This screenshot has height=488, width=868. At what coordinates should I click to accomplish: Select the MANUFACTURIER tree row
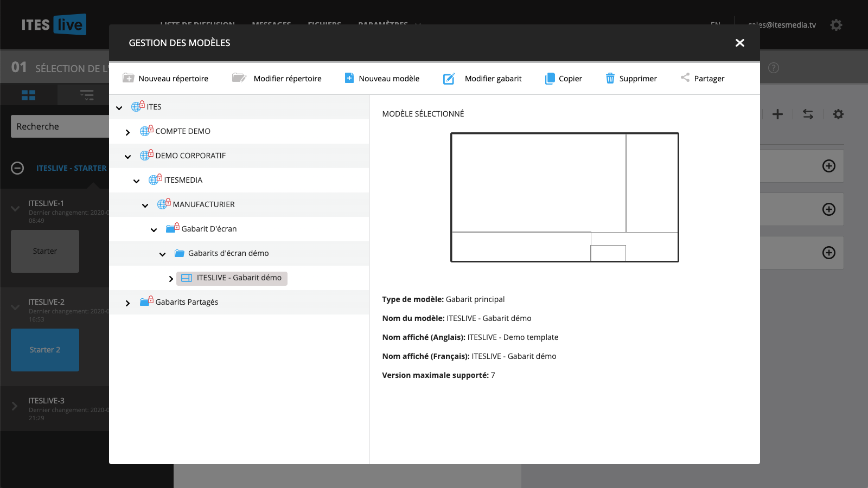click(x=239, y=204)
